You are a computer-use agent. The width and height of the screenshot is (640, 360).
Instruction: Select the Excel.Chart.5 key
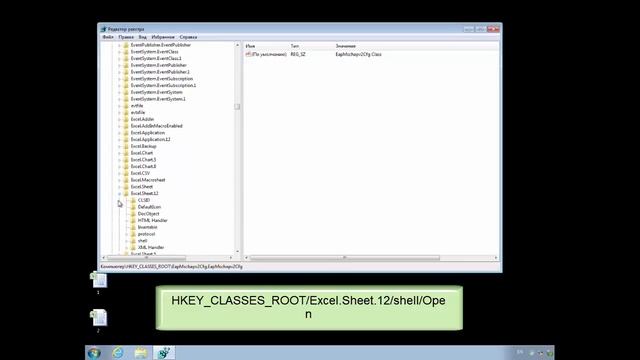point(143,160)
